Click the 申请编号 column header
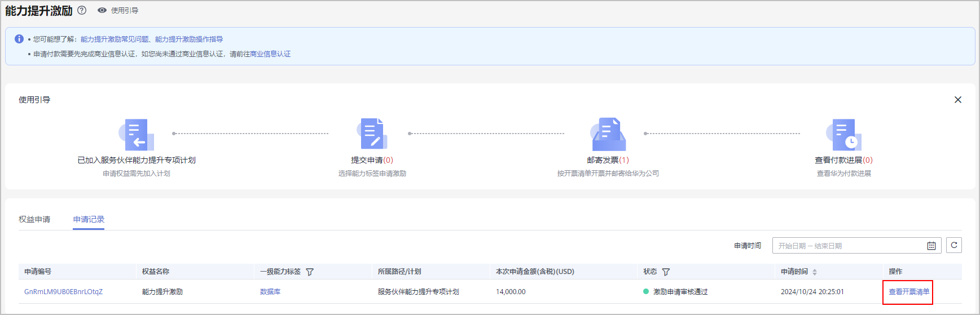This screenshot has width=980, height=315. point(38,272)
